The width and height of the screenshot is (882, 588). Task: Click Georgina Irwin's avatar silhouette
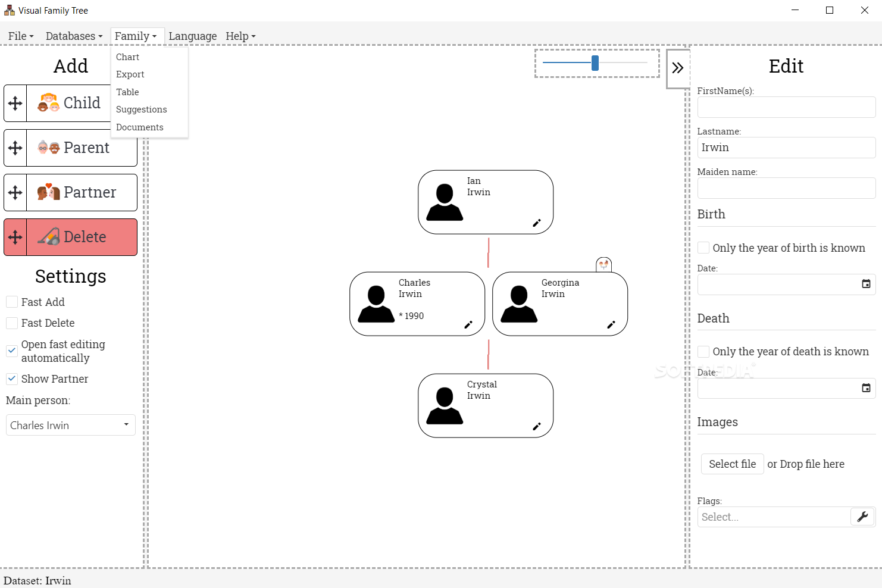pyautogui.click(x=519, y=304)
